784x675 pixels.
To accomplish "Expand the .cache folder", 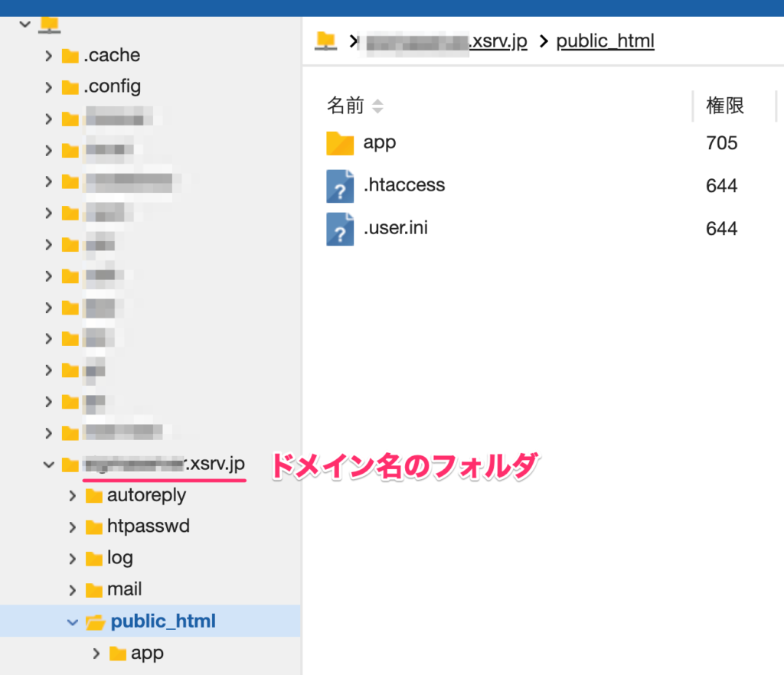I will [x=48, y=55].
